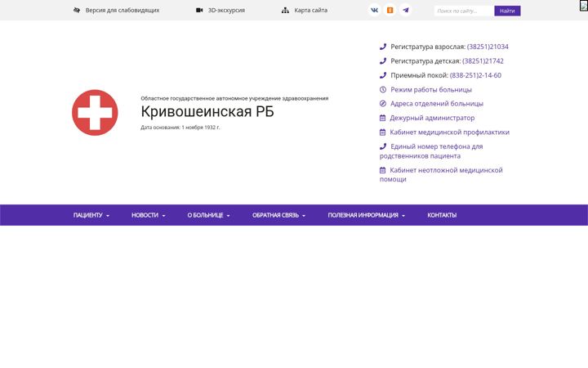Click the Кривошеинская РБ site title

pos(207,111)
